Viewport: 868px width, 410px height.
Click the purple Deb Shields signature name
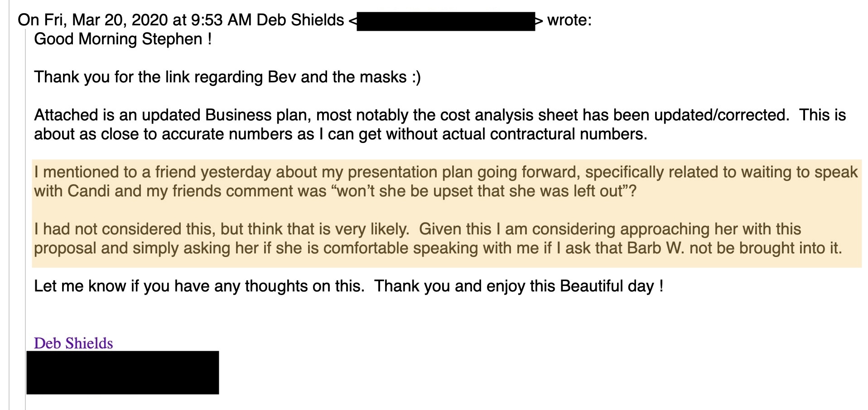click(x=73, y=343)
